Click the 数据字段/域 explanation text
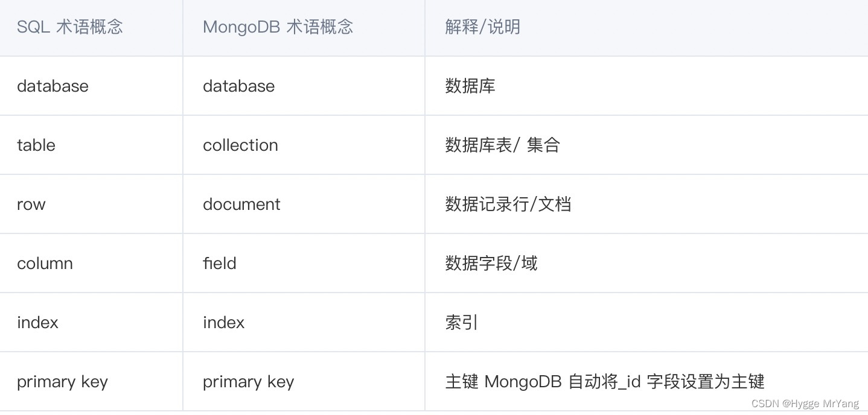Viewport: 868px width, 415px height. tap(491, 264)
